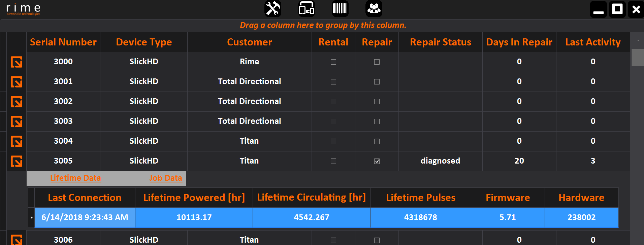Open the Job Data link

[x=166, y=178]
